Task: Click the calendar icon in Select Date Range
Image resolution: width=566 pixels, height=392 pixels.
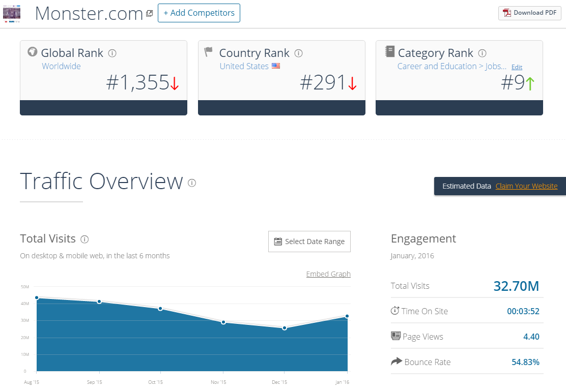Action: pyautogui.click(x=279, y=241)
